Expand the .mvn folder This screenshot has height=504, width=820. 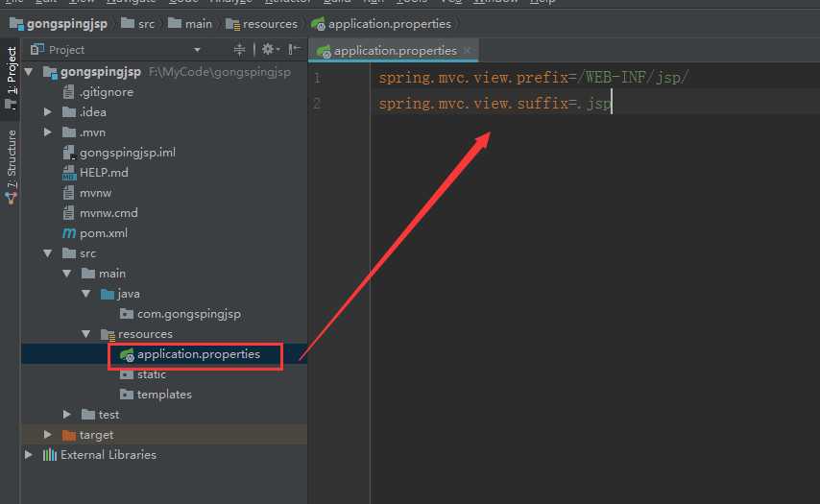click(48, 132)
